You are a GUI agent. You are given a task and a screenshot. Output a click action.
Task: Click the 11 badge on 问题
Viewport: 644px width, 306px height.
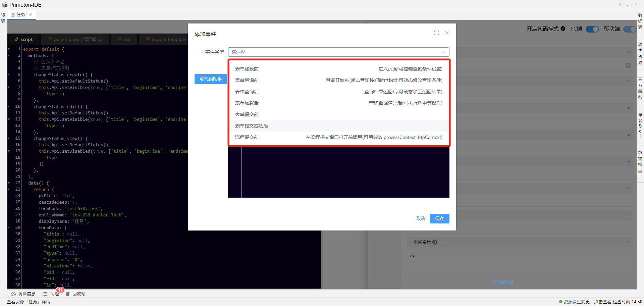coord(60,290)
